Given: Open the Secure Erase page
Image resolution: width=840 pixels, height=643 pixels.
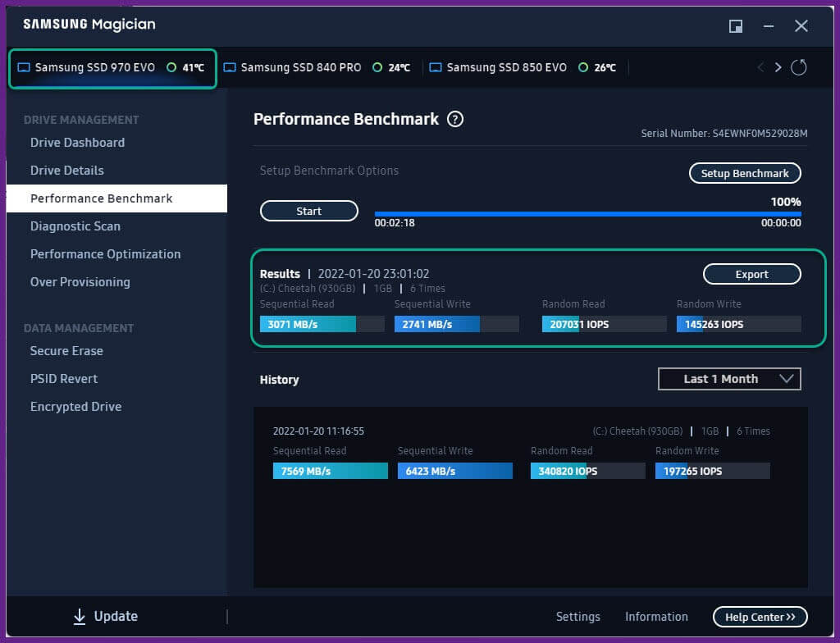Looking at the screenshot, I should point(67,351).
